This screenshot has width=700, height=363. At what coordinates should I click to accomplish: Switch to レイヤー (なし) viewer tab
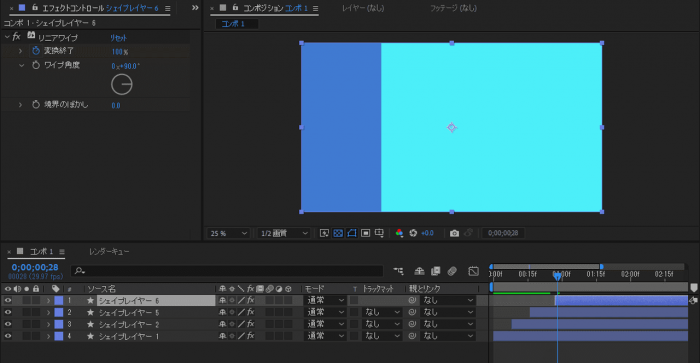363,8
